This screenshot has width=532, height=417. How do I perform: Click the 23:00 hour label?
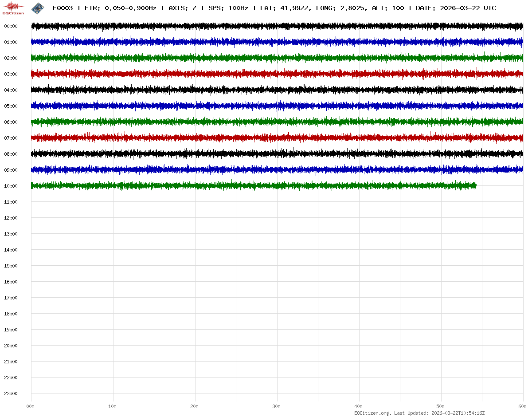(11, 393)
